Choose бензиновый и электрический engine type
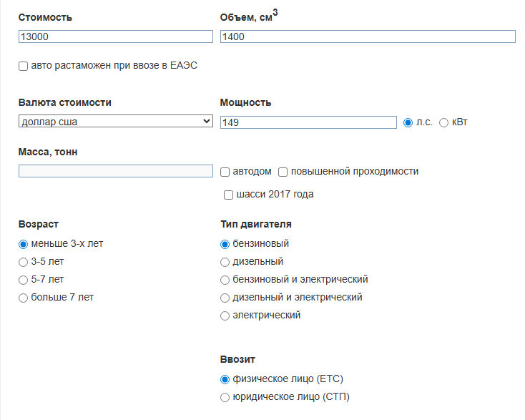 click(x=225, y=280)
